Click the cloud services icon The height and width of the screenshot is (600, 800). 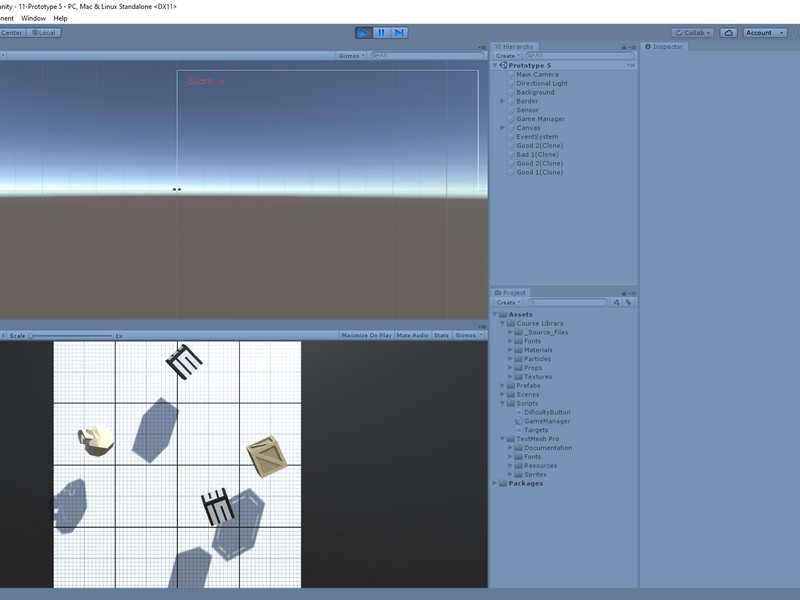point(729,33)
